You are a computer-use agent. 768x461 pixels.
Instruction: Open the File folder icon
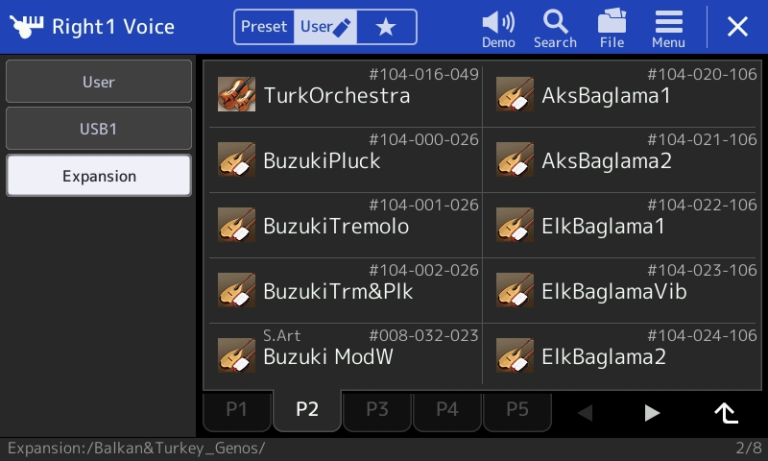[612, 22]
